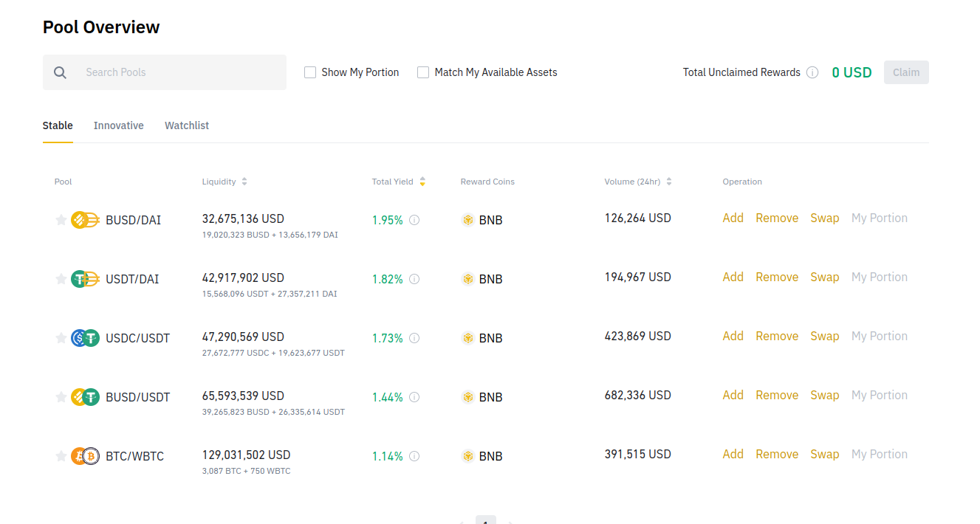Viewport: 980px width, 524px height.
Task: Click USDT/DAI pool coin icons
Action: 85,279
